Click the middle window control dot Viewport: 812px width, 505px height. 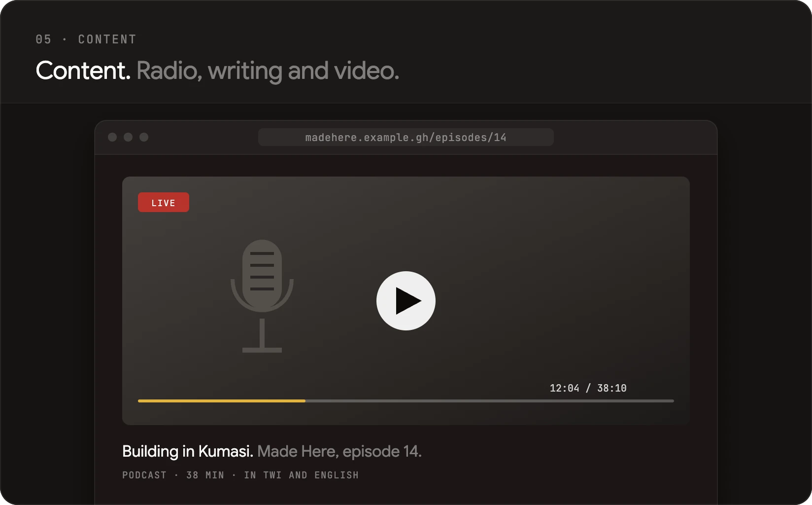(128, 137)
